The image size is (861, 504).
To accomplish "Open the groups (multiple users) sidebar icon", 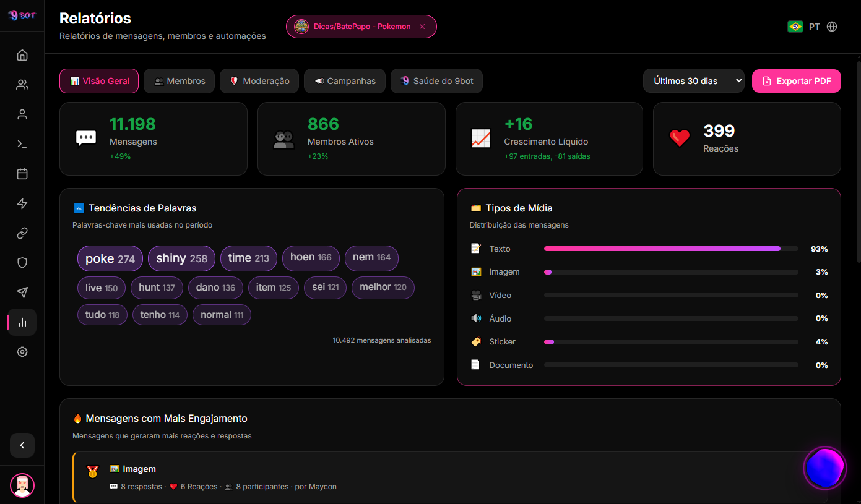I will (x=22, y=85).
